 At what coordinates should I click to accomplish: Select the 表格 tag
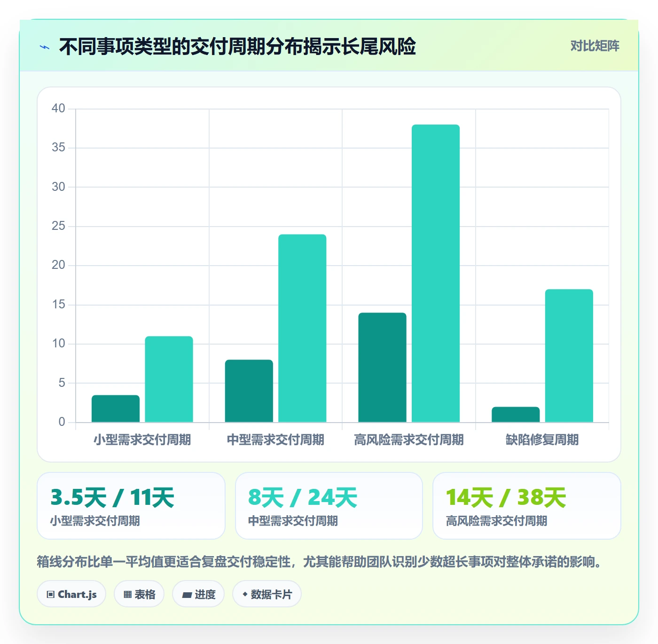(139, 594)
